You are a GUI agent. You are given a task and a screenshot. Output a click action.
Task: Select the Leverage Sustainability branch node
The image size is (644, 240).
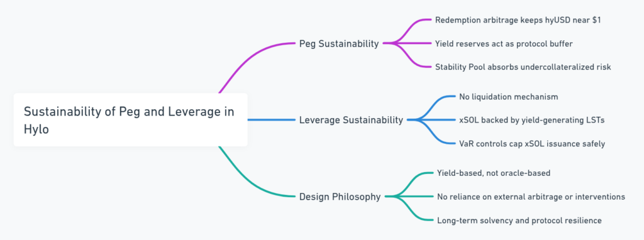[x=351, y=120]
